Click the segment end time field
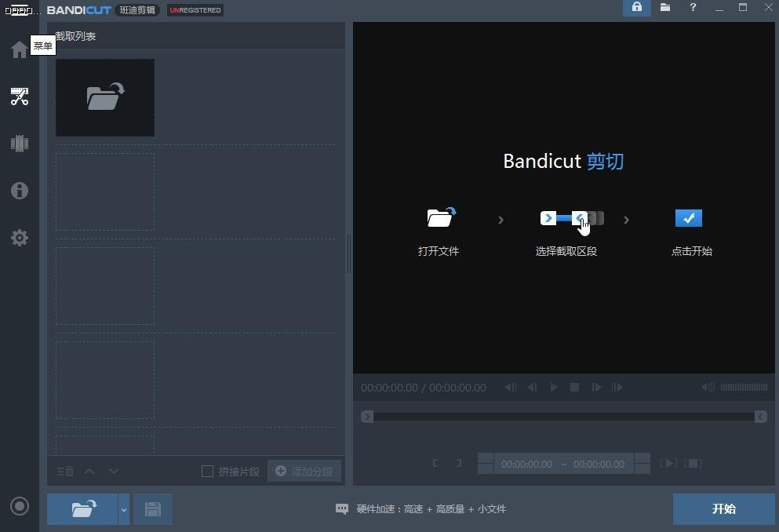779x532 pixels. click(599, 464)
